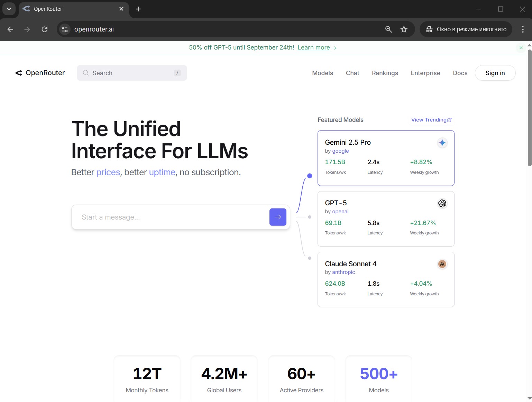532x402 pixels.
Task: Close the OpenRouter tab
Action: coord(121,9)
